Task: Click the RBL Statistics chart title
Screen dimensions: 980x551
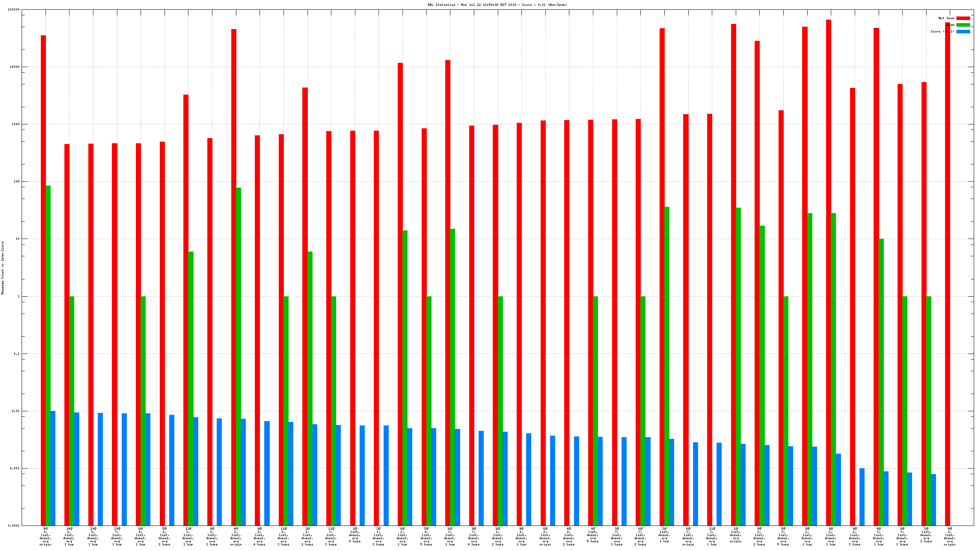Action: tap(497, 5)
